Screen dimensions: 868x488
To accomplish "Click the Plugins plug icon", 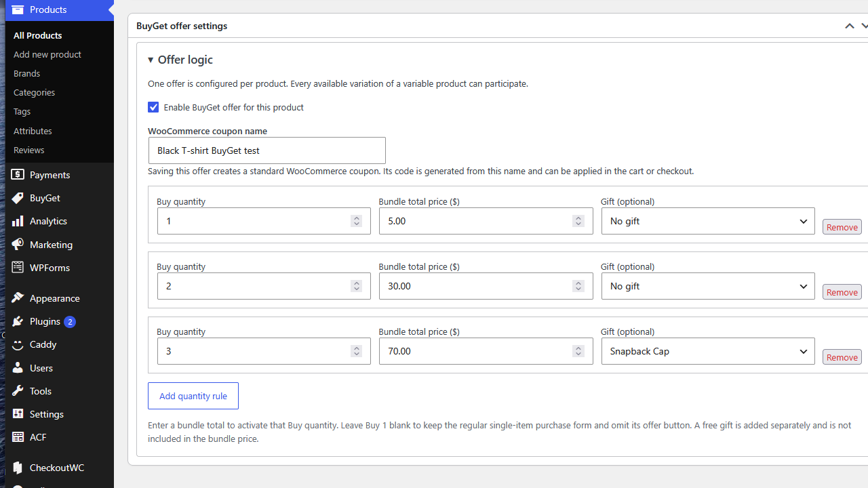I will coord(18,321).
